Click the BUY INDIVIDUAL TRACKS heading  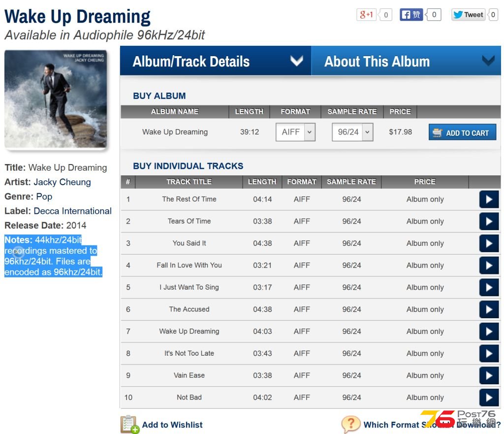pyautogui.click(x=188, y=166)
